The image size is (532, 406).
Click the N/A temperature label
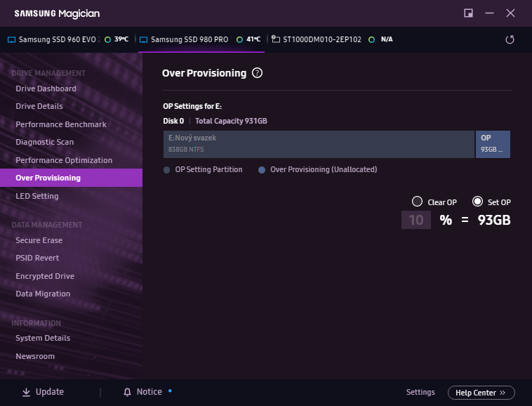point(387,39)
